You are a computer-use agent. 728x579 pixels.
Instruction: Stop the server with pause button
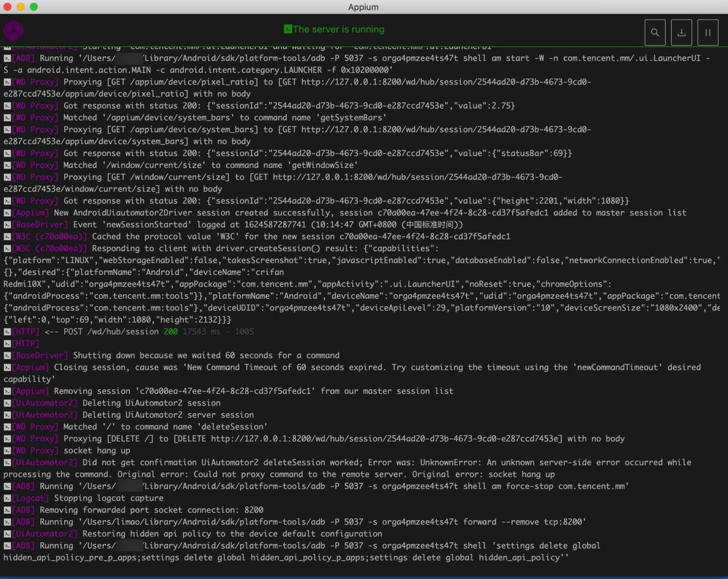point(708,32)
